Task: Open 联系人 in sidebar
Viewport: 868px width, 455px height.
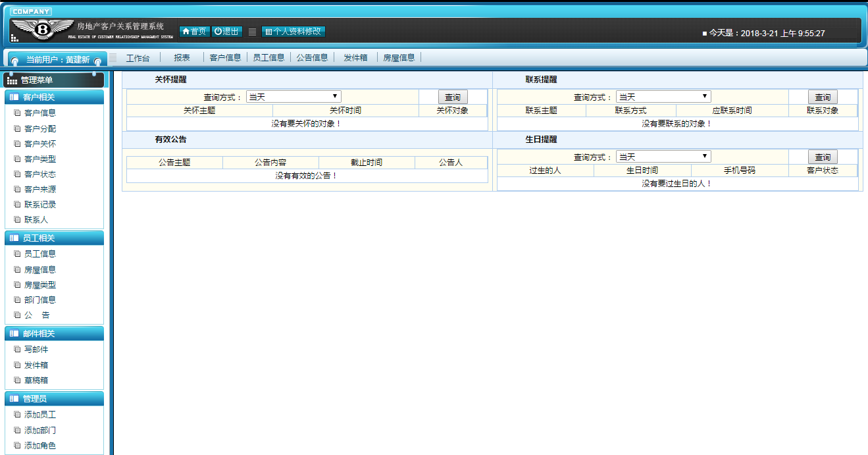Action: (36, 220)
